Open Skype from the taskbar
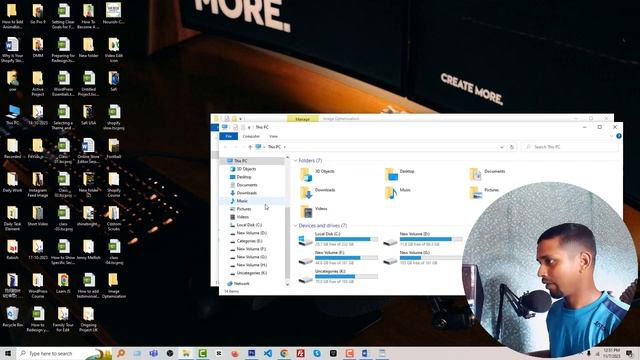Viewport: 640px width, 360px height. coord(317,353)
